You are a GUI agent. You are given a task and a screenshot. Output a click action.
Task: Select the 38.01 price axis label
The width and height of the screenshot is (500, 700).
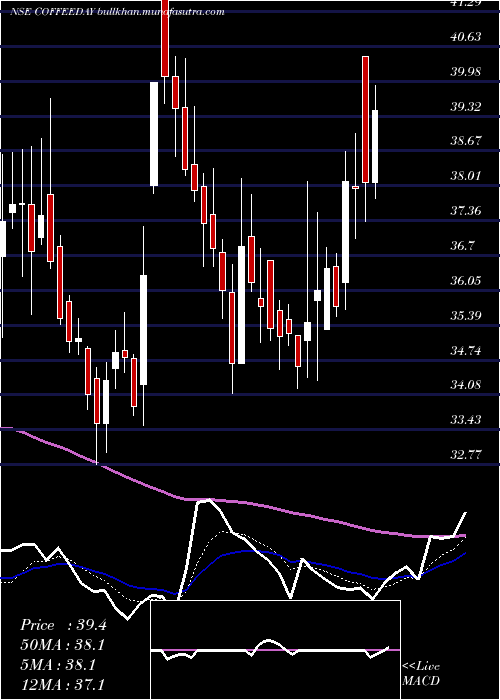pos(466,175)
